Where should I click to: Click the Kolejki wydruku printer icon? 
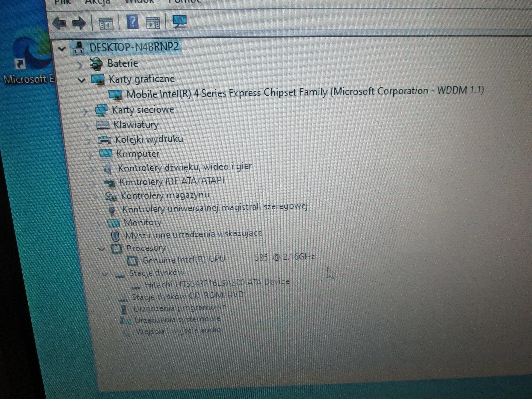coord(104,140)
